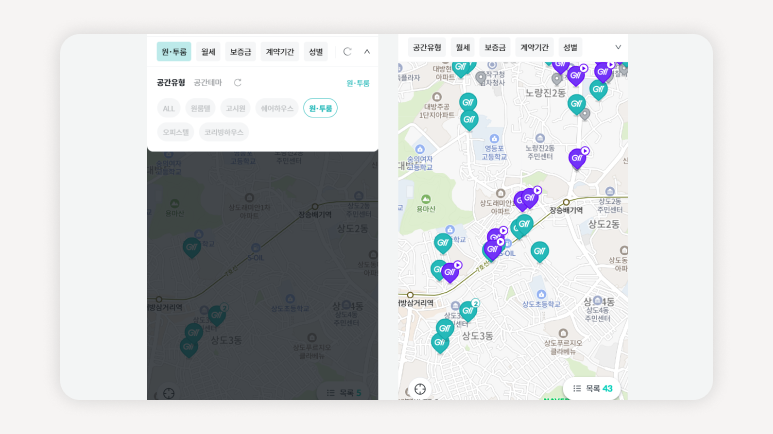This screenshot has width=773, height=434.
Task: Toggle the 고시원 chip
Action: (235, 108)
